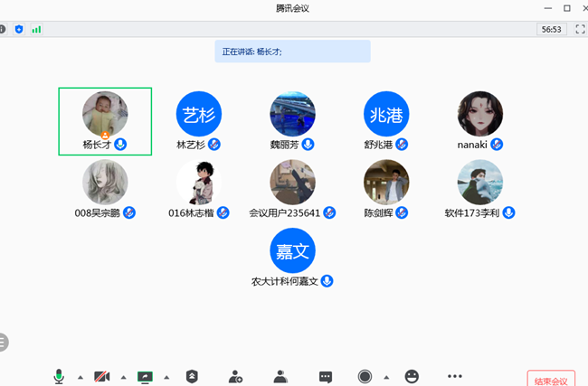The width and height of the screenshot is (588, 386).
Task: Check the network signal indicator
Action: [36, 29]
